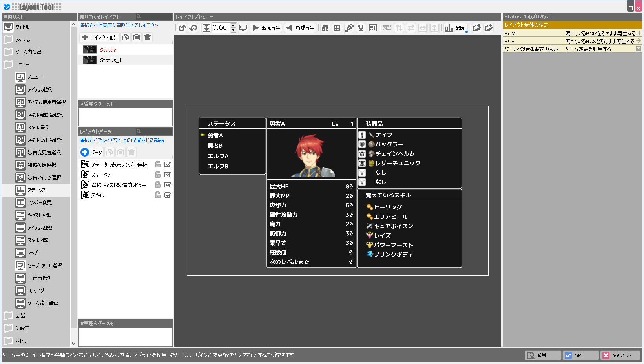Expand the システム folder
Viewport: 644px width, 364px height.
click(8, 40)
